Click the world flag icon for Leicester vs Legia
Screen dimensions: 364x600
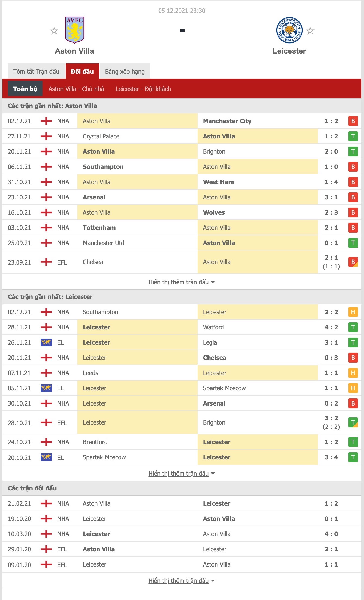coord(46,342)
